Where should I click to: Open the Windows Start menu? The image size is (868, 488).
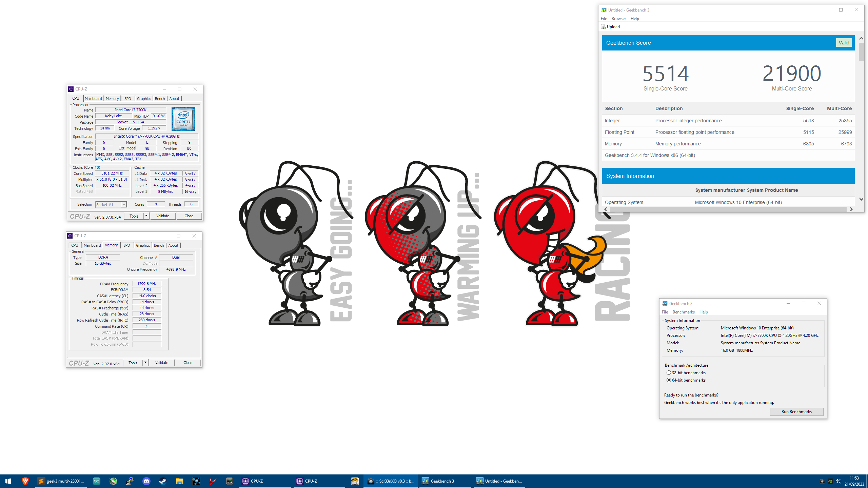tap(8, 481)
